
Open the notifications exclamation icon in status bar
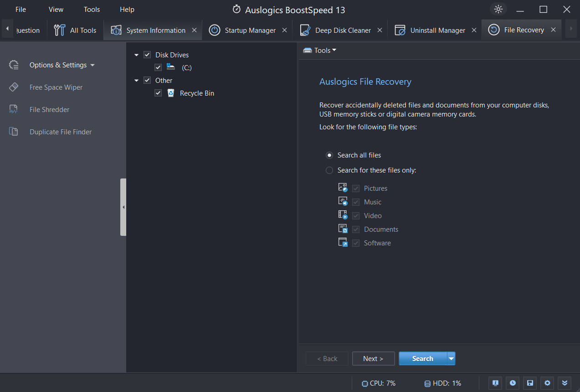496,383
